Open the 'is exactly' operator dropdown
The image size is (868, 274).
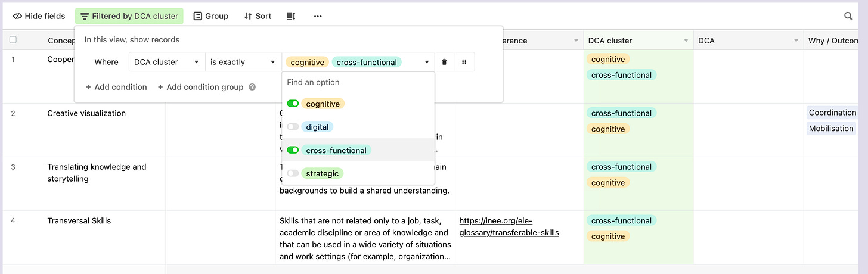click(x=244, y=62)
